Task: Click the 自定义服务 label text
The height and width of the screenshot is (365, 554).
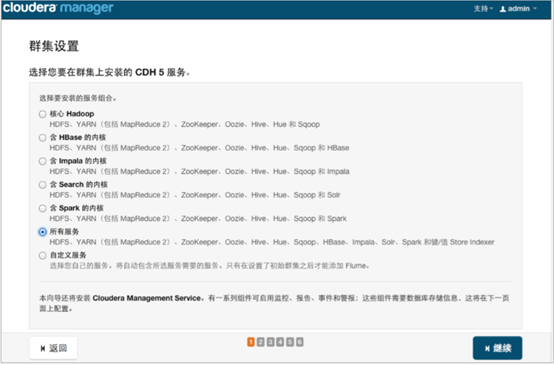Action: [x=68, y=255]
